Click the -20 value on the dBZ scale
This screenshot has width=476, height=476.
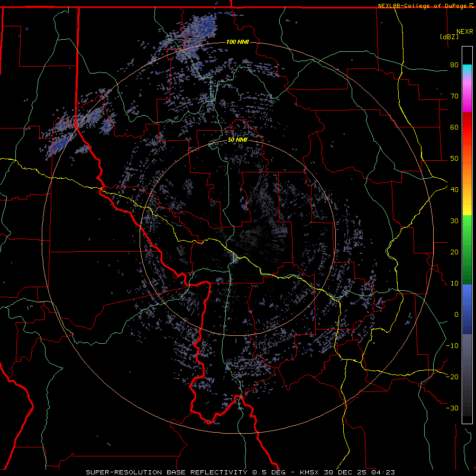tap(452, 377)
